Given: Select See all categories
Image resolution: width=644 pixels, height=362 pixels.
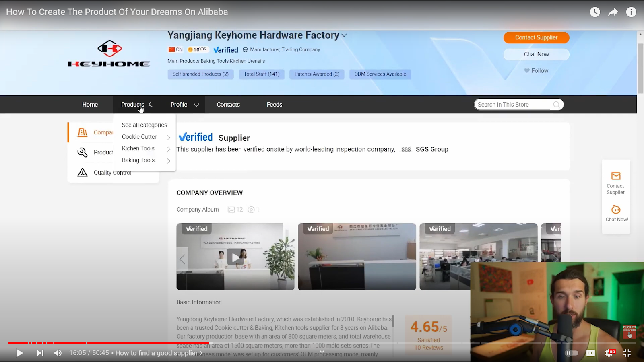Looking at the screenshot, I should click(144, 125).
